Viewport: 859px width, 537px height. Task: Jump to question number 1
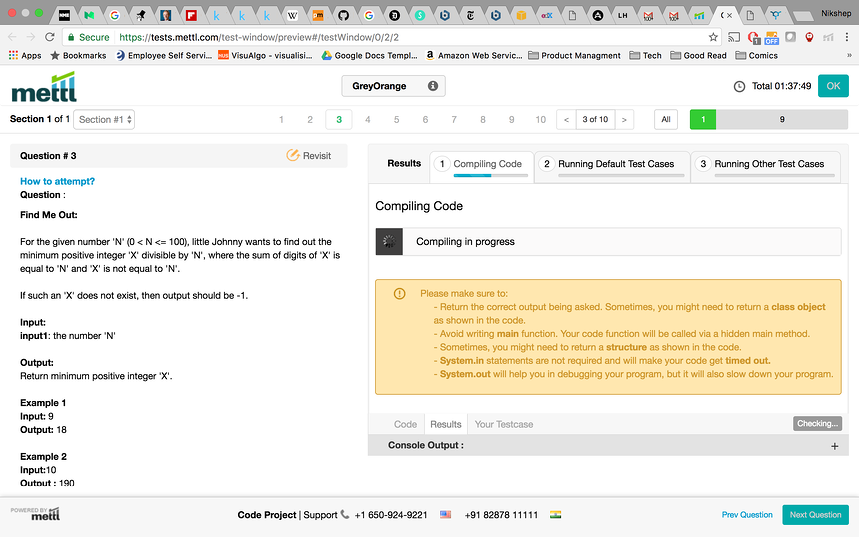point(281,119)
